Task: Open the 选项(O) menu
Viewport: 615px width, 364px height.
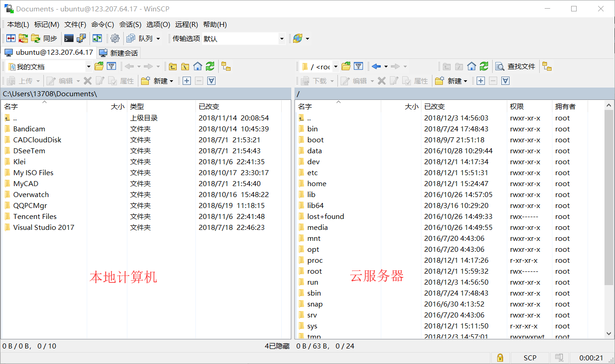Action: (x=158, y=25)
